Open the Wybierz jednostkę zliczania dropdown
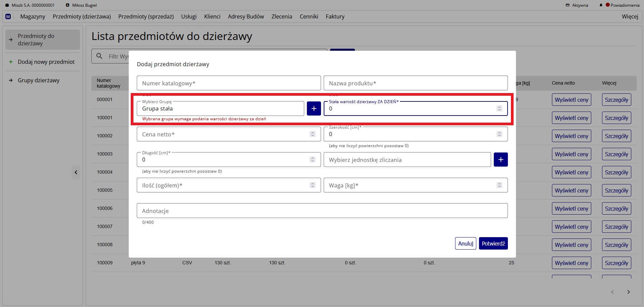The image size is (644, 307). (407, 160)
